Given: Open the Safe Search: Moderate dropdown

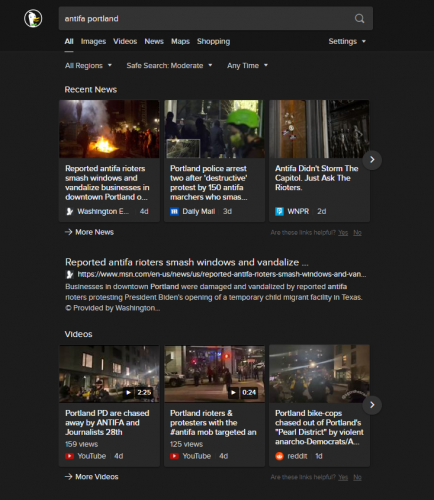Looking at the screenshot, I should 169,66.
